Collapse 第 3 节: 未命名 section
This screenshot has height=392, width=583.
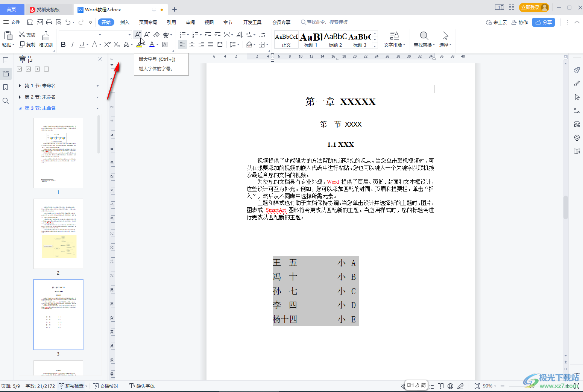(x=20, y=108)
